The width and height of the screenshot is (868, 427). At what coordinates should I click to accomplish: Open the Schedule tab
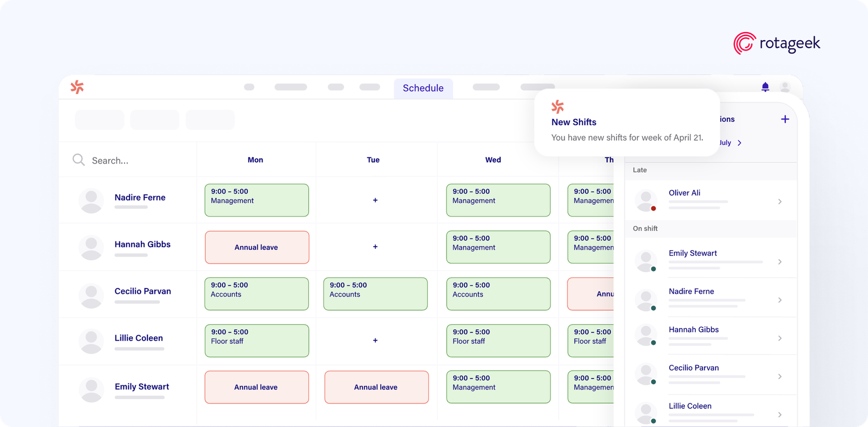coord(423,88)
